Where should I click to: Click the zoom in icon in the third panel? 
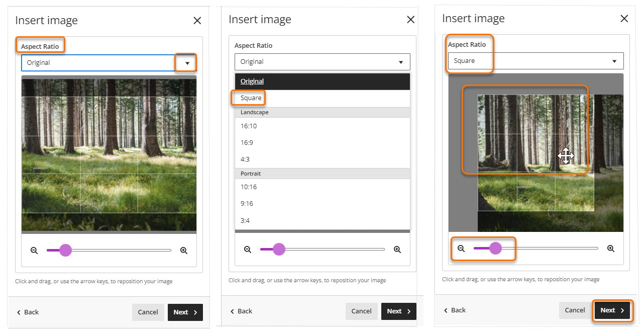click(611, 248)
